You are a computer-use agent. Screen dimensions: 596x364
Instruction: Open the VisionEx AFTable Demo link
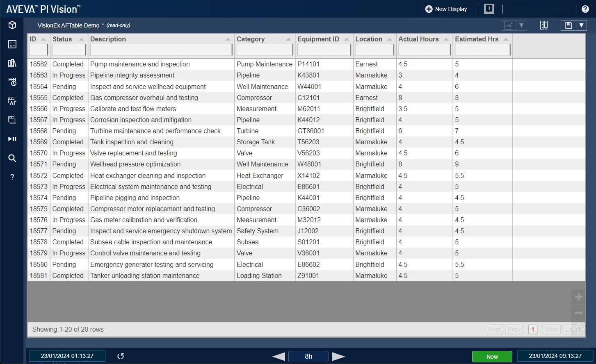[69, 25]
